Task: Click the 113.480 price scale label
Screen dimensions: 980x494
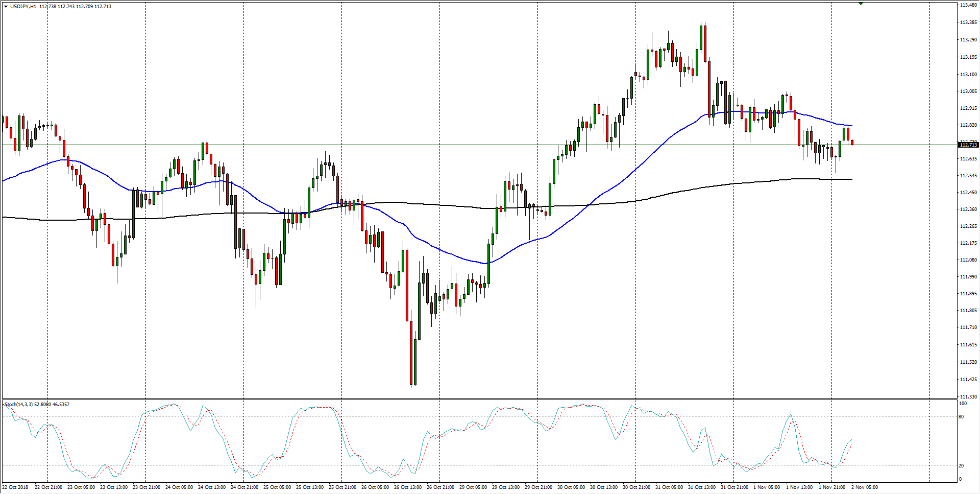Action: (968, 5)
